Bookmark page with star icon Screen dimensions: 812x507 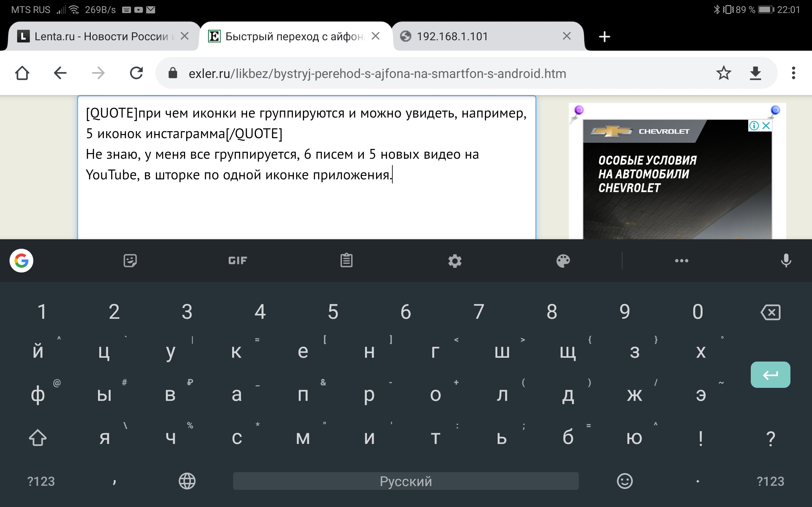(x=724, y=73)
